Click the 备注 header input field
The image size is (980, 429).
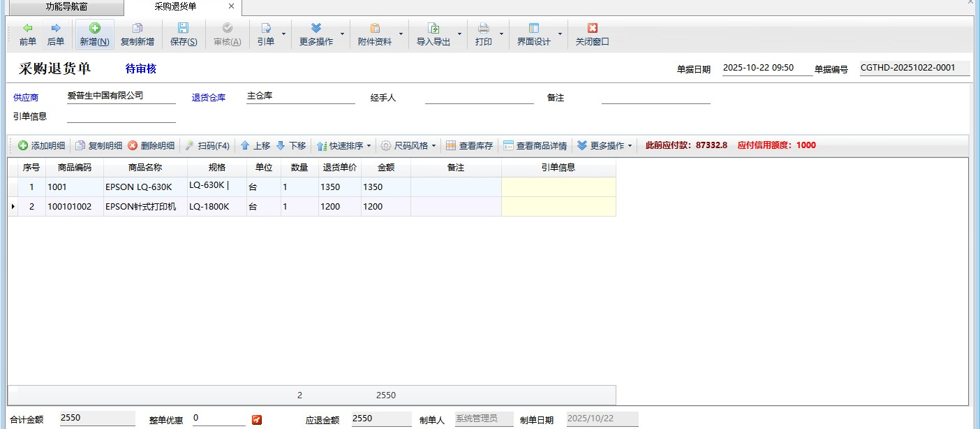pos(655,98)
